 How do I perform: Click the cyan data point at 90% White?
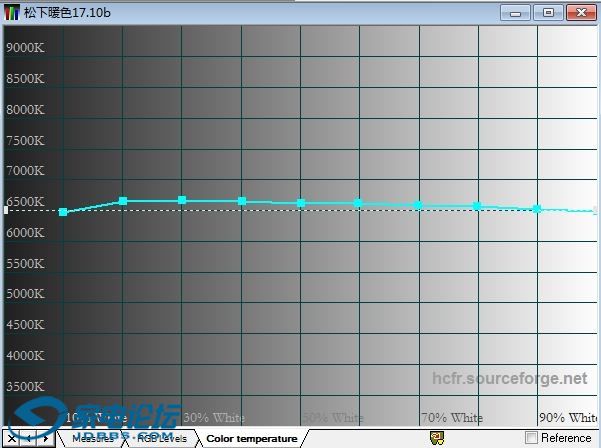click(x=538, y=209)
